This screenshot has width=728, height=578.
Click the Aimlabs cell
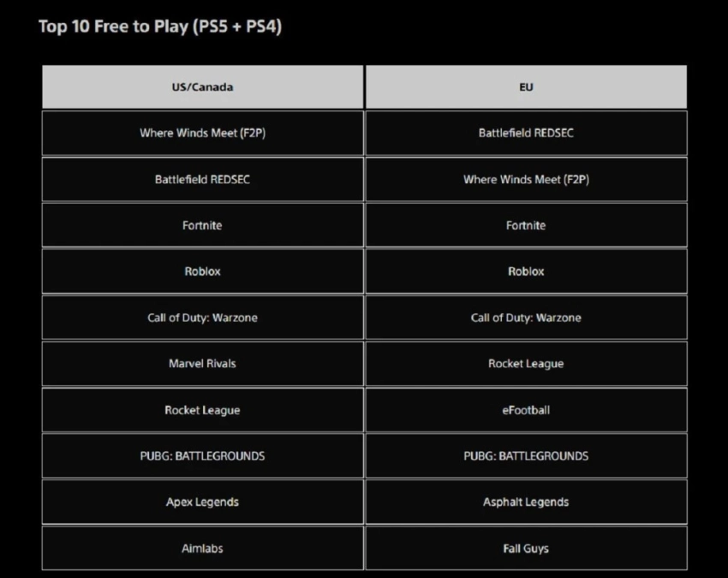pos(202,548)
